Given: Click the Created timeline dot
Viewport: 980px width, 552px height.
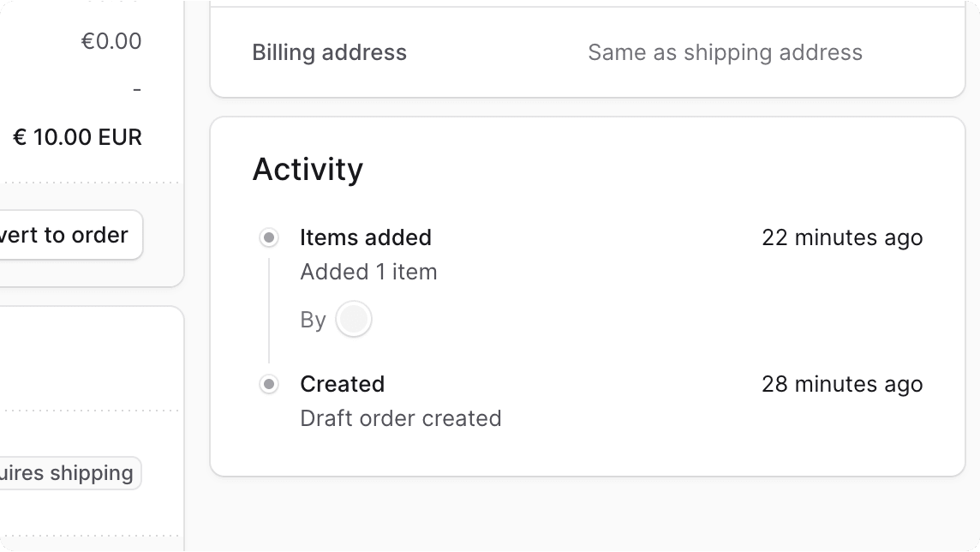Looking at the screenshot, I should coord(269,384).
